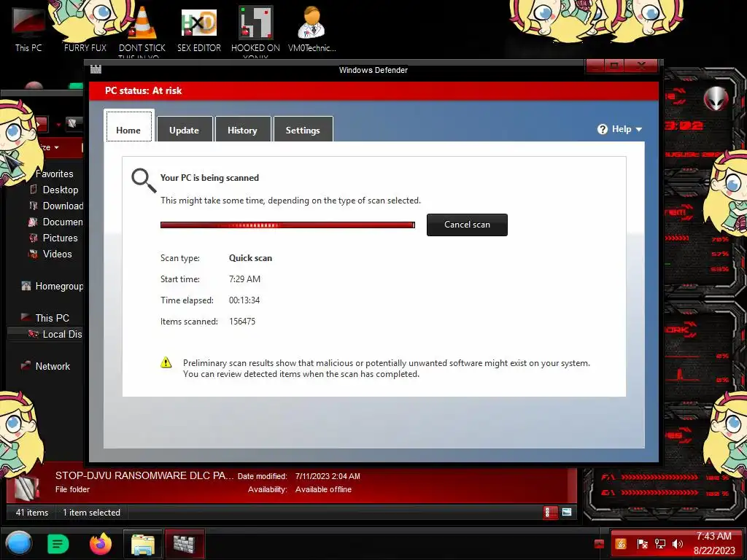Select Pictures in Explorer sidebar

(x=60, y=238)
